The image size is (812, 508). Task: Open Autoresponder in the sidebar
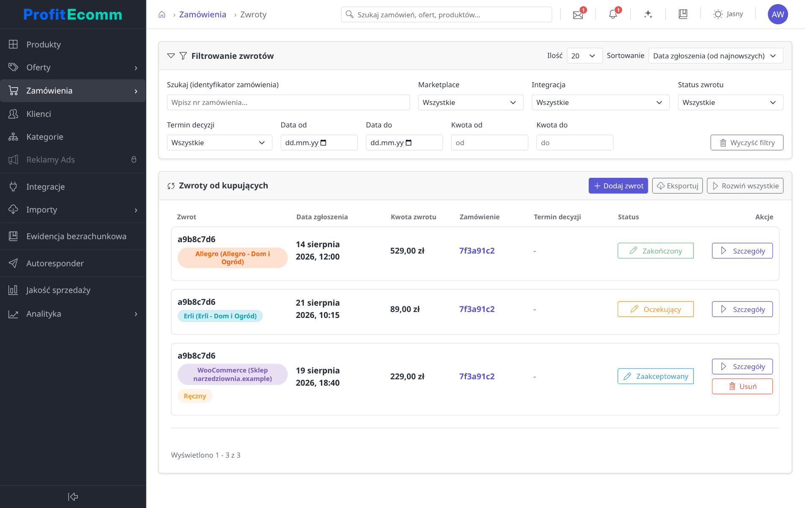tap(73, 263)
